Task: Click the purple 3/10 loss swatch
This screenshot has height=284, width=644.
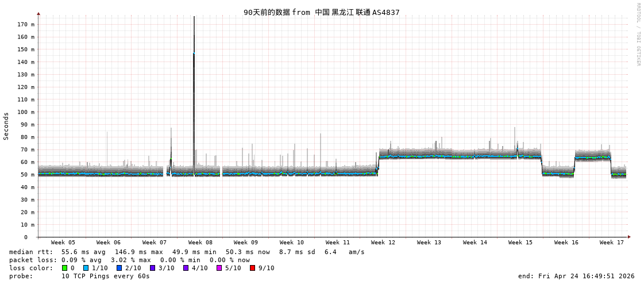Action: coord(152,268)
